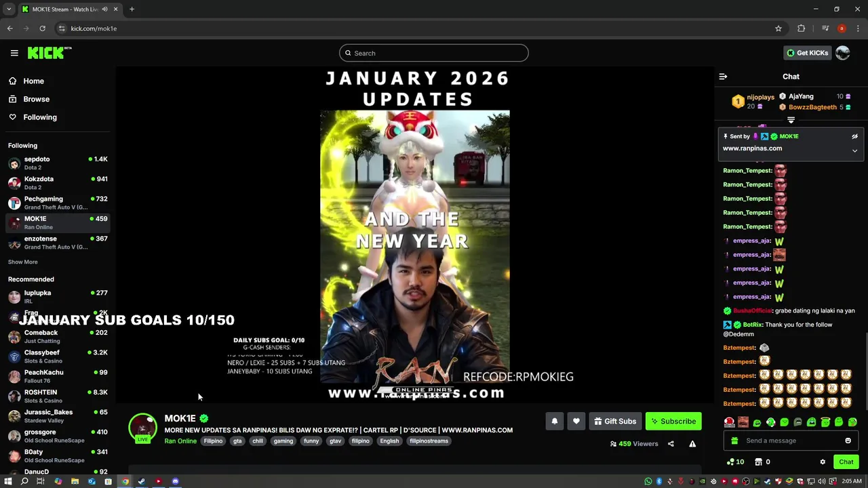The height and width of the screenshot is (488, 868).
Task: Open the channel points balance showing 10
Action: point(735,462)
